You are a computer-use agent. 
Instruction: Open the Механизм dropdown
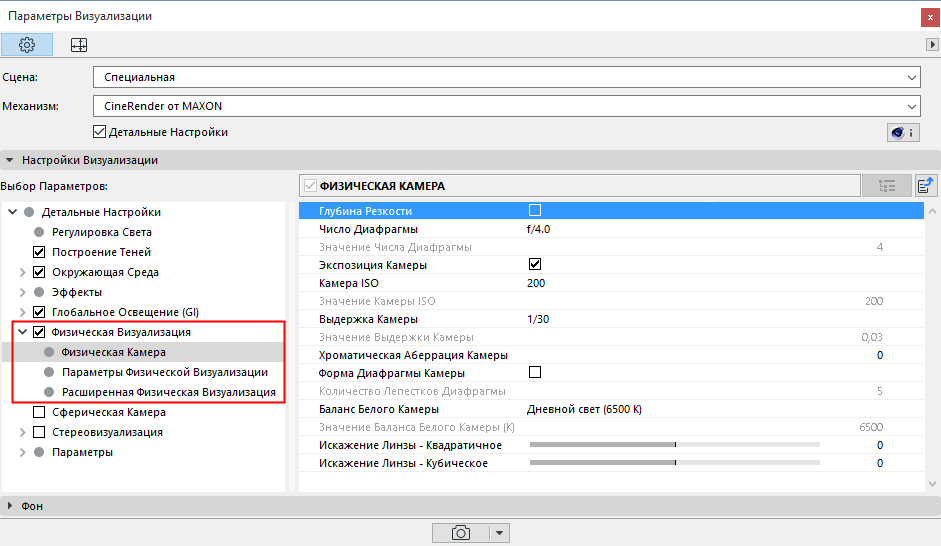pos(507,106)
